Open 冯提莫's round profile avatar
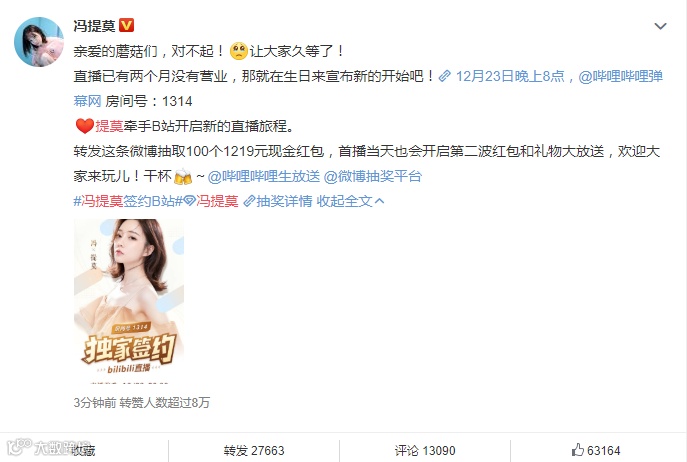This screenshot has height=462, width=687. click(x=39, y=42)
